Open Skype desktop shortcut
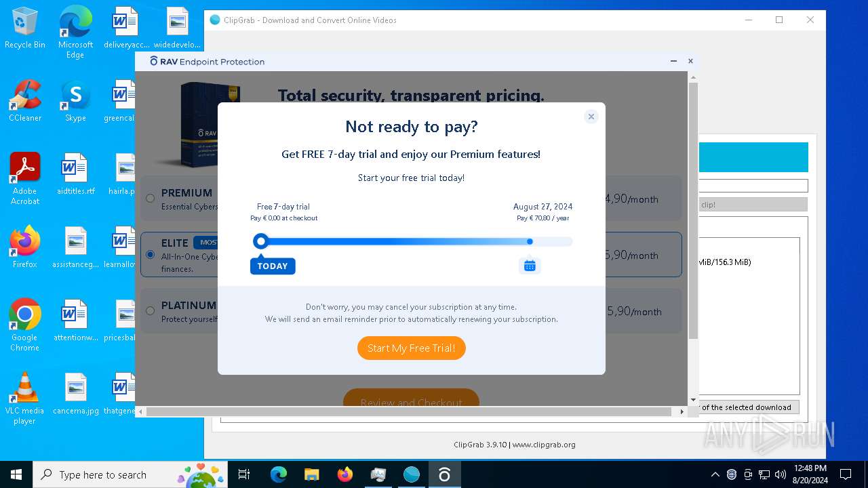 (x=75, y=101)
